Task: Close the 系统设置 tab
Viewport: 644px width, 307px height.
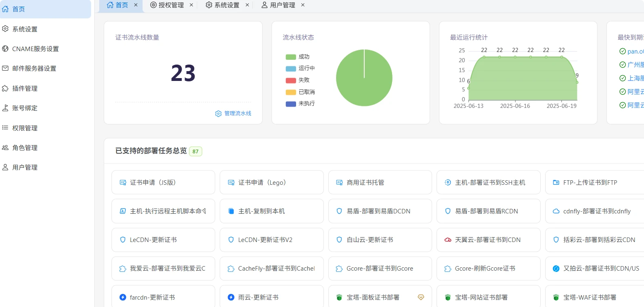Action: (x=247, y=5)
